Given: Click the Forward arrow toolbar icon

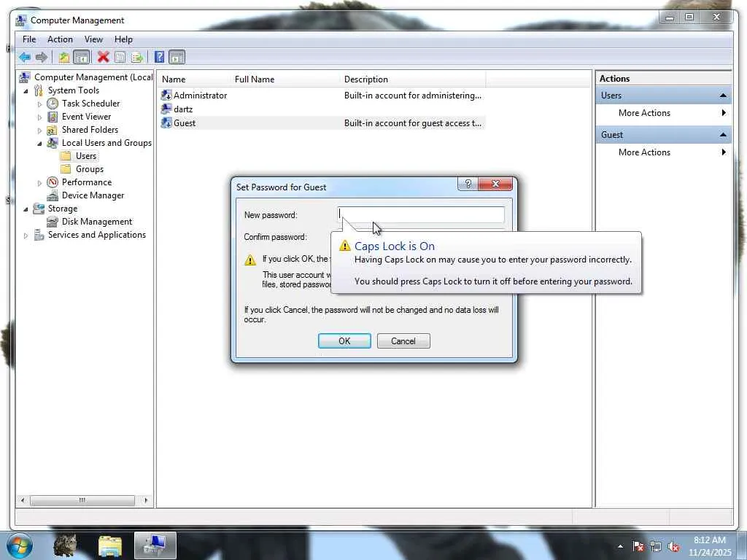Looking at the screenshot, I should pyautogui.click(x=42, y=58).
